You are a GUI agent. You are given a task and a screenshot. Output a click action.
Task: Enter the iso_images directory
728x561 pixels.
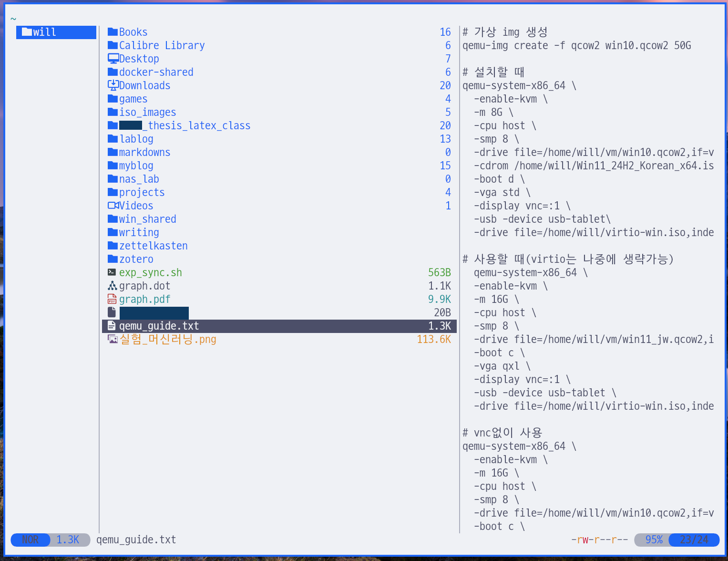147,112
